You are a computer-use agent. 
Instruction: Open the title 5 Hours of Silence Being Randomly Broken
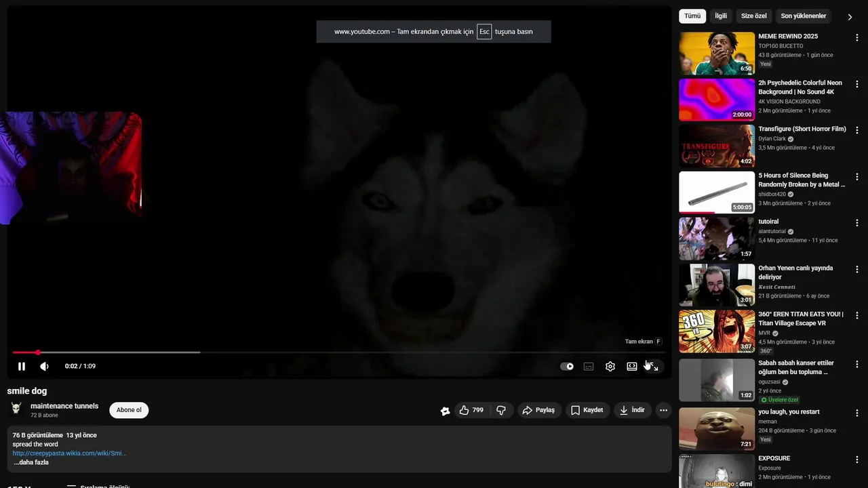(x=802, y=180)
